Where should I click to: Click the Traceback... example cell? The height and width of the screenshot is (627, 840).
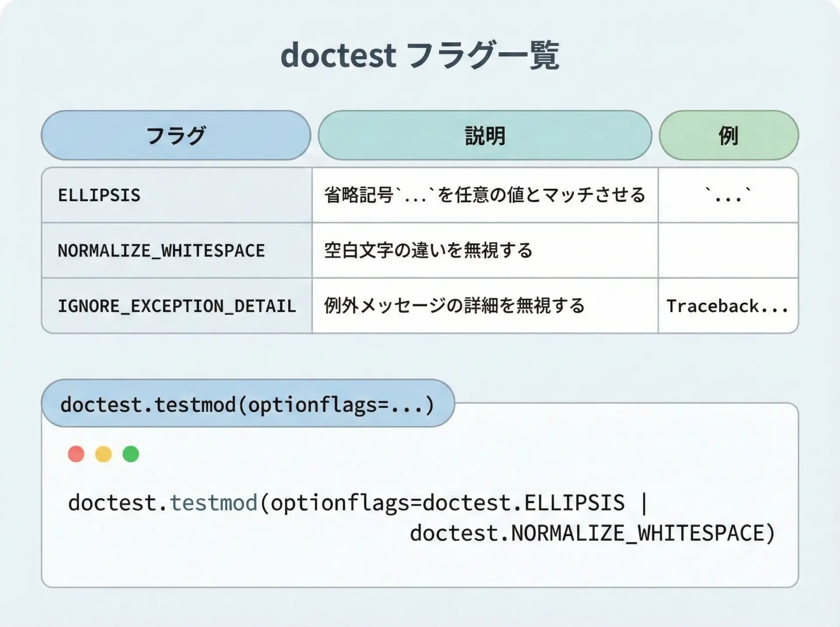pos(728,306)
